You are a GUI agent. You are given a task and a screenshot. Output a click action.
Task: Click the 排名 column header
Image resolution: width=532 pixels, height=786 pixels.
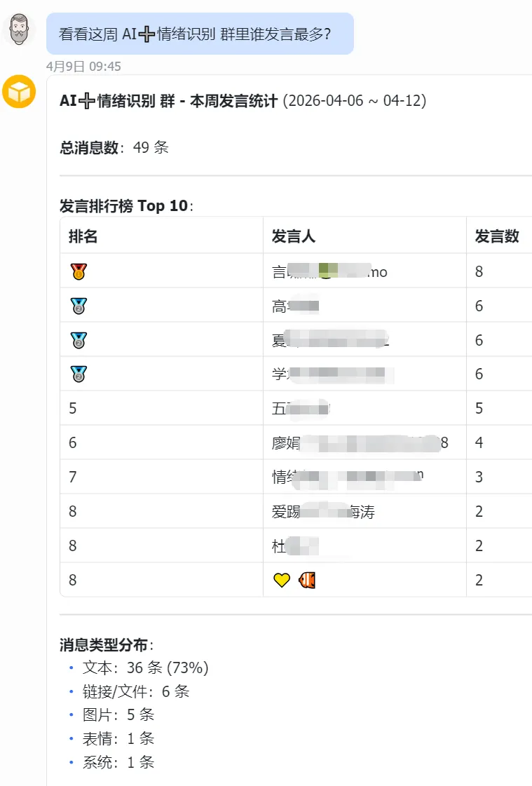click(83, 236)
